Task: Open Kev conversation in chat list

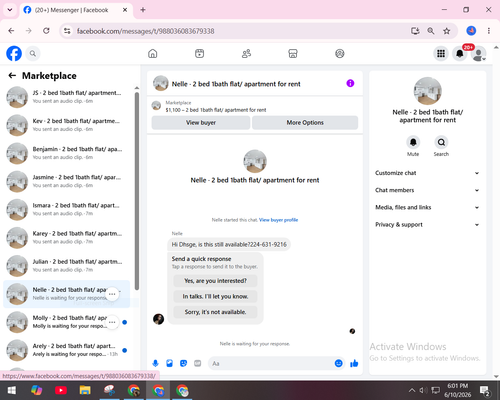Action: point(67,125)
